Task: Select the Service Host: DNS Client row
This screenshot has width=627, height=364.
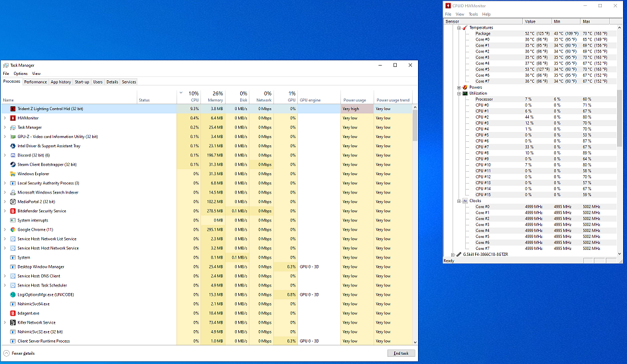Action: point(206,276)
